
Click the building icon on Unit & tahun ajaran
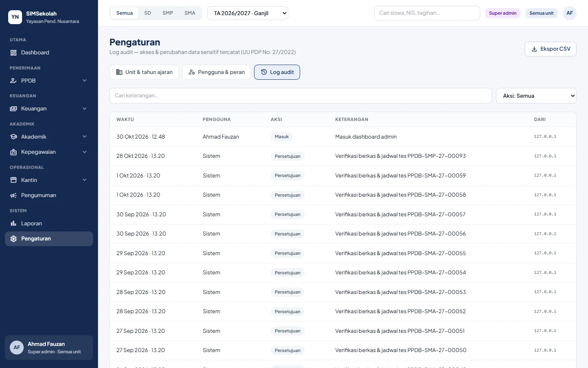click(119, 72)
